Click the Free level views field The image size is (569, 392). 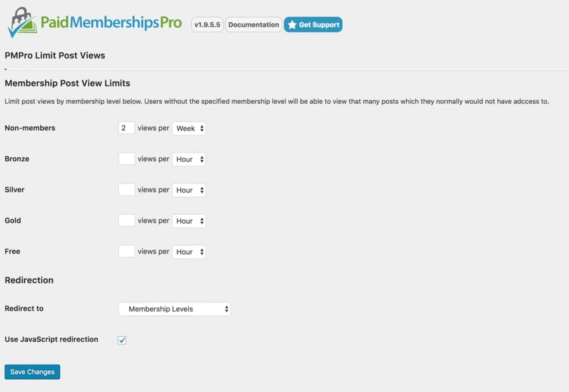click(x=126, y=251)
